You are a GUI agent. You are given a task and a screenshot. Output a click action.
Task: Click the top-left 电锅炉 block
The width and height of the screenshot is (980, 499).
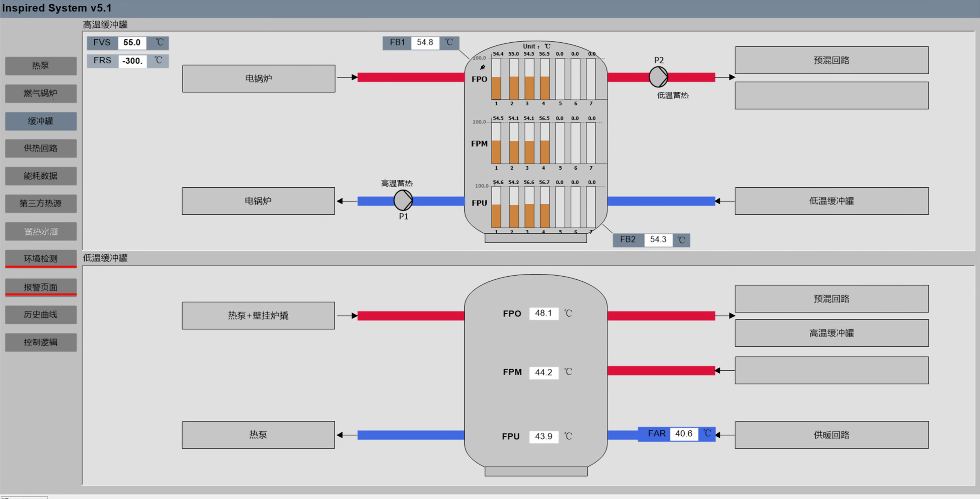point(259,78)
